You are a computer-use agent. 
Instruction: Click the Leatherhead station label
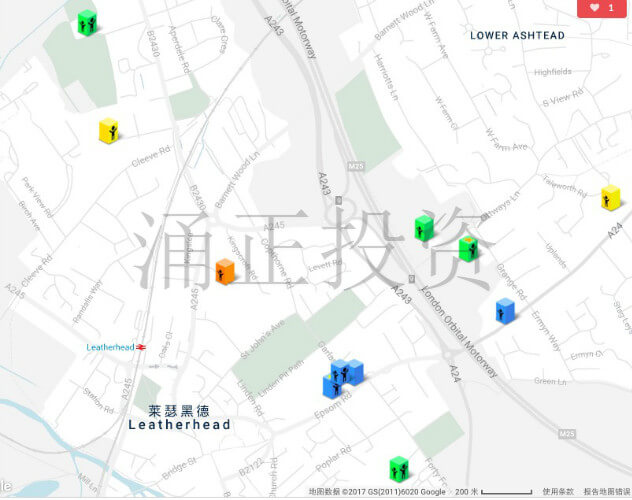tap(110, 347)
